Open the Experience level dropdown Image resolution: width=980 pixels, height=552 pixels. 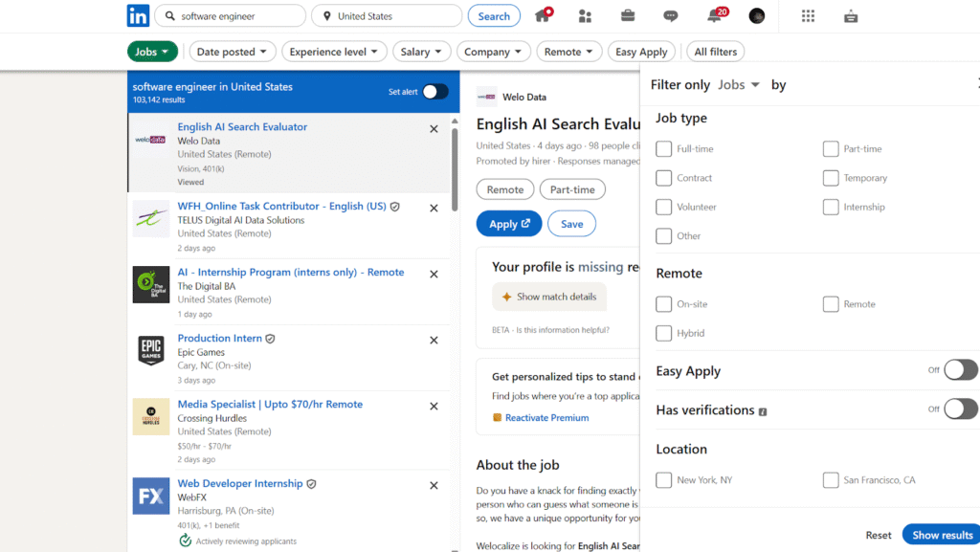[334, 52]
